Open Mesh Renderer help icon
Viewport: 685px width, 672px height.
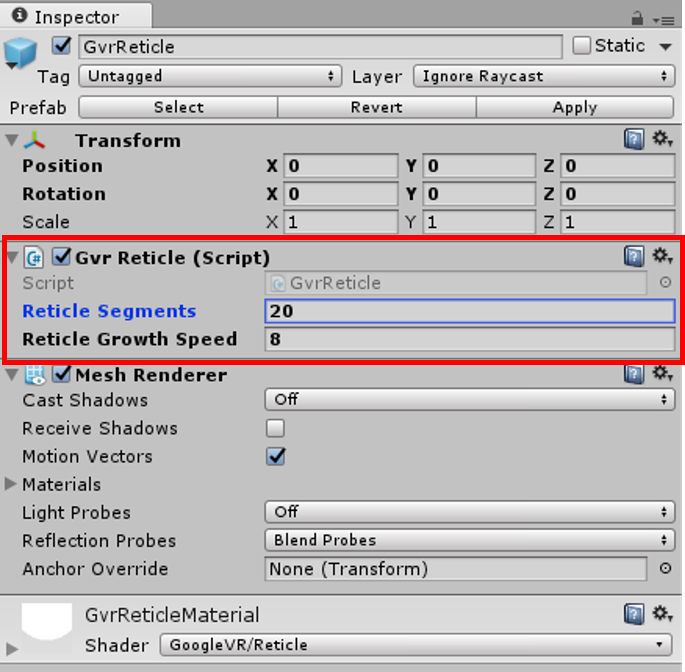(634, 374)
